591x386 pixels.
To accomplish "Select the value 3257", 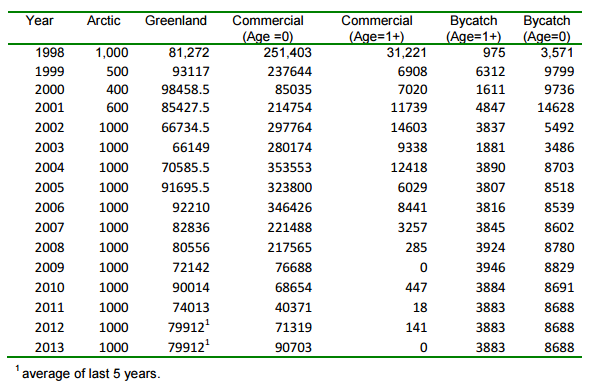I will pyautogui.click(x=412, y=228).
